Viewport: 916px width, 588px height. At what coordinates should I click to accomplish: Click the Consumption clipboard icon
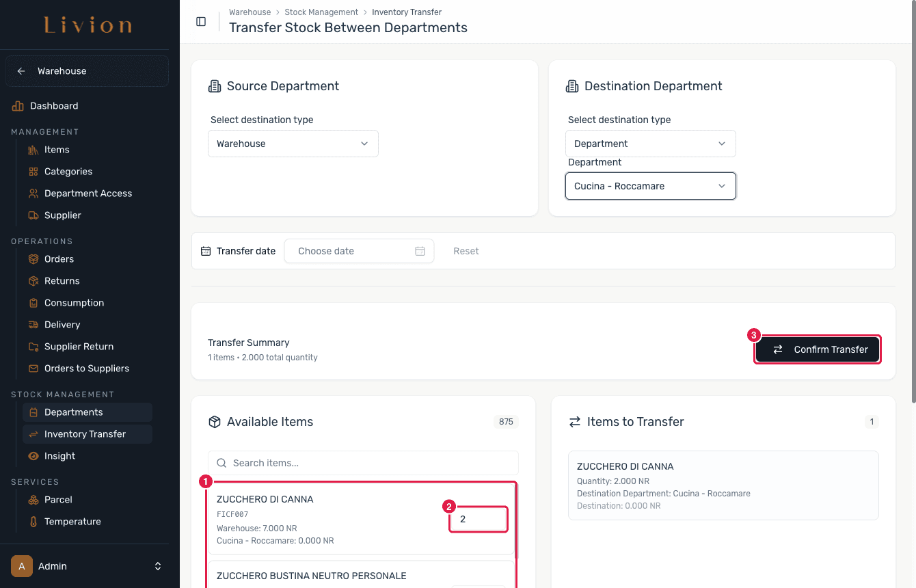tap(33, 303)
